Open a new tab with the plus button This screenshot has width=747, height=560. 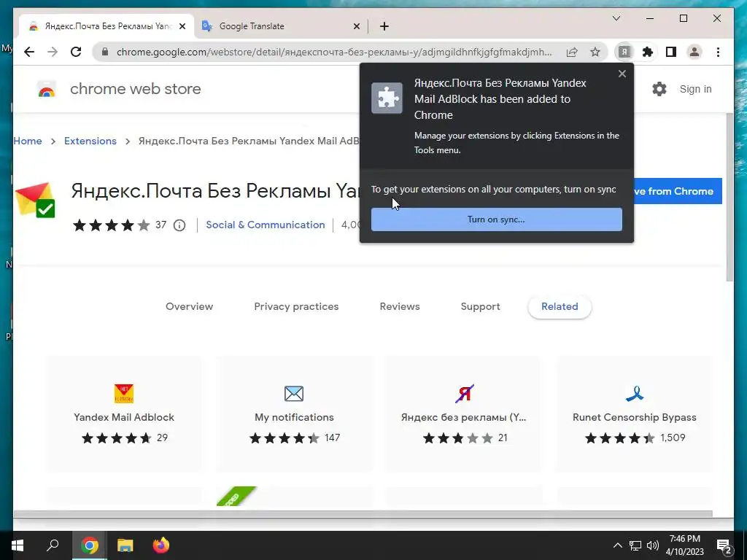coord(384,26)
